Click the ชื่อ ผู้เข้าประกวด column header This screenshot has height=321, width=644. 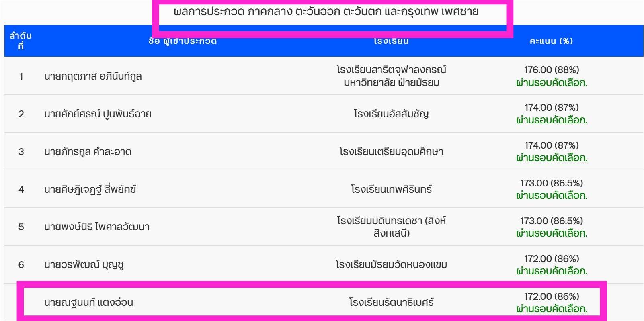[x=183, y=41]
